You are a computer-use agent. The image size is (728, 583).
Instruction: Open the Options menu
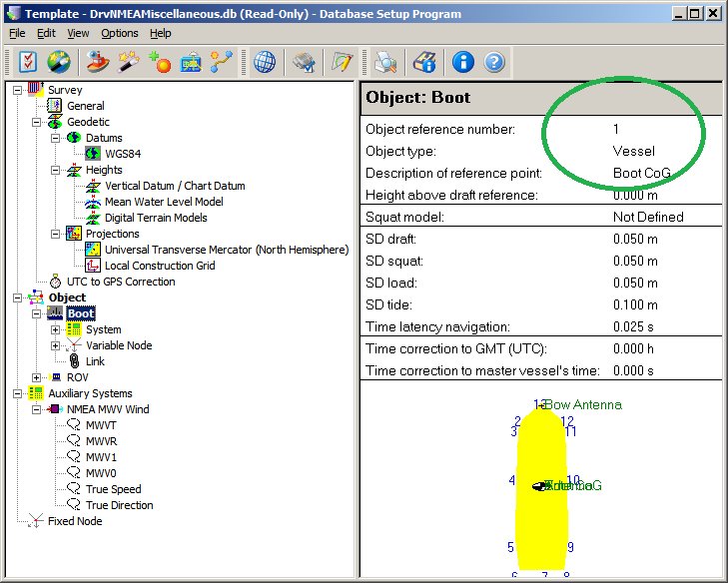point(120,33)
